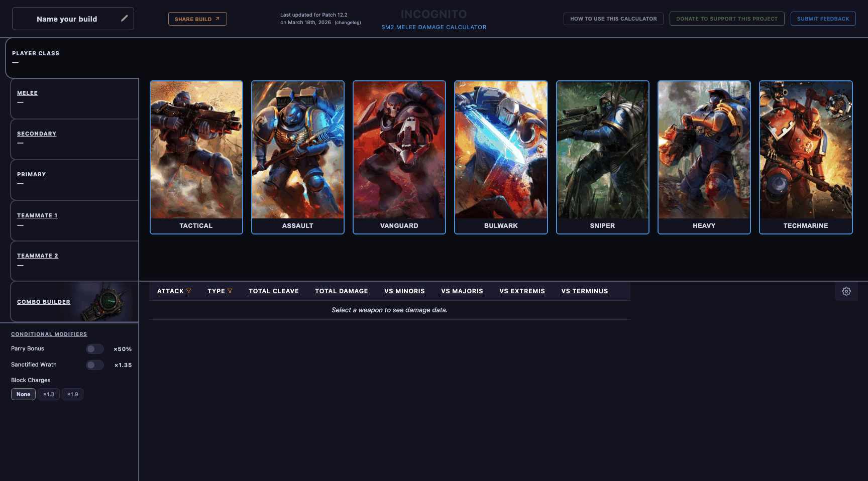The image size is (868, 481).
Task: Select the ×1.3 Block Charges option
Action: point(48,394)
